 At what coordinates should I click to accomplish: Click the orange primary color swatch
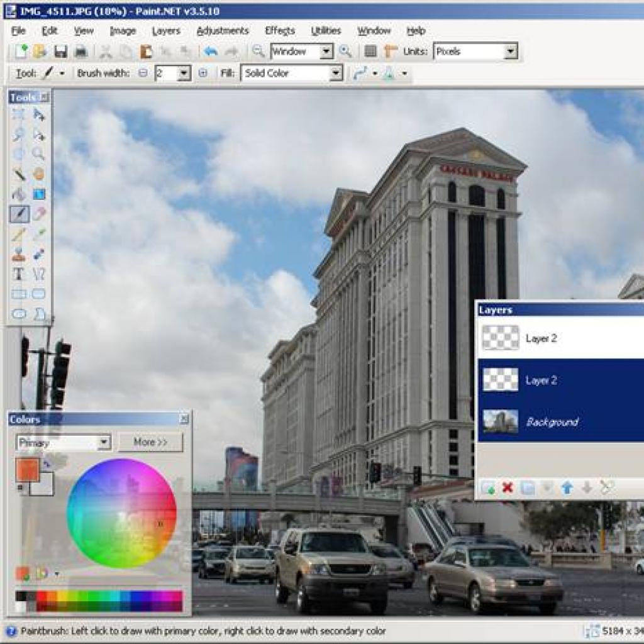click(27, 469)
